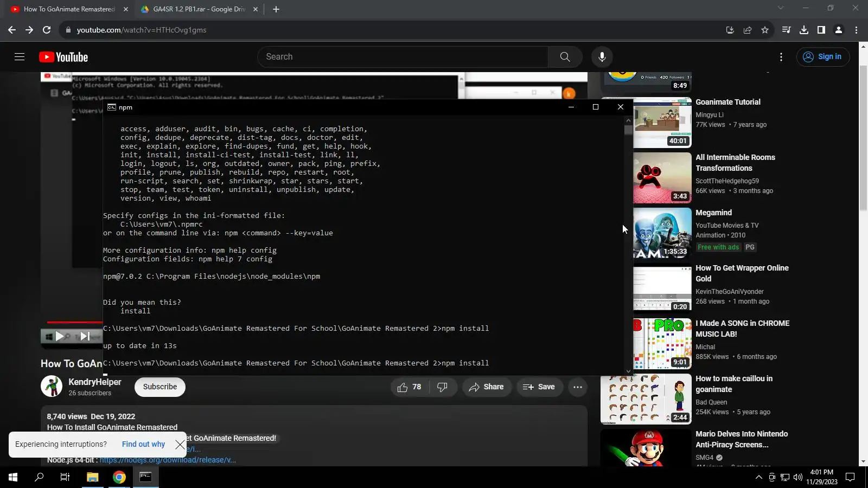Click the media control icon in Chrome toolbar
The height and width of the screenshot is (488, 868).
[x=786, y=30]
